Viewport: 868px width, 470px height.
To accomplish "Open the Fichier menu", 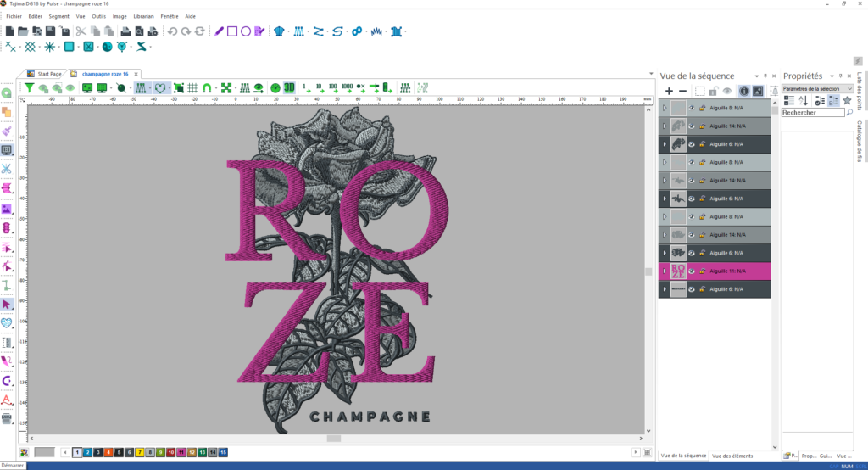I will tap(14, 17).
